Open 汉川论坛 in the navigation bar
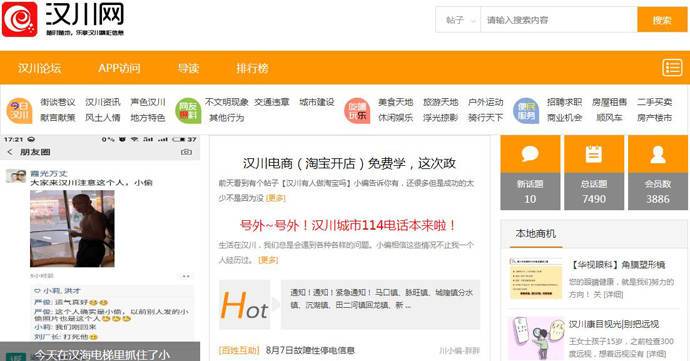This screenshot has width=690, height=361. (x=39, y=68)
